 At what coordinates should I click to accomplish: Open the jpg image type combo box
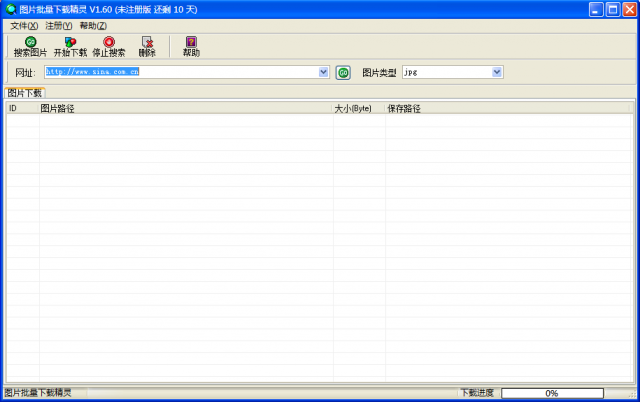(x=452, y=72)
